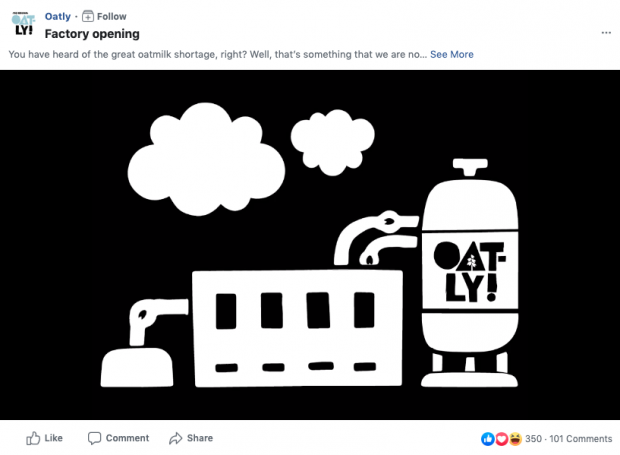This screenshot has height=455, width=620.
Task: View the 350 reactions count
Action: coord(533,439)
